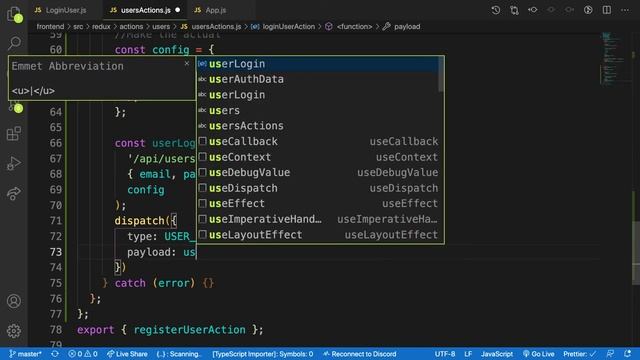
Task: Click the TypeScript Importer Symbols status item
Action: [262, 354]
